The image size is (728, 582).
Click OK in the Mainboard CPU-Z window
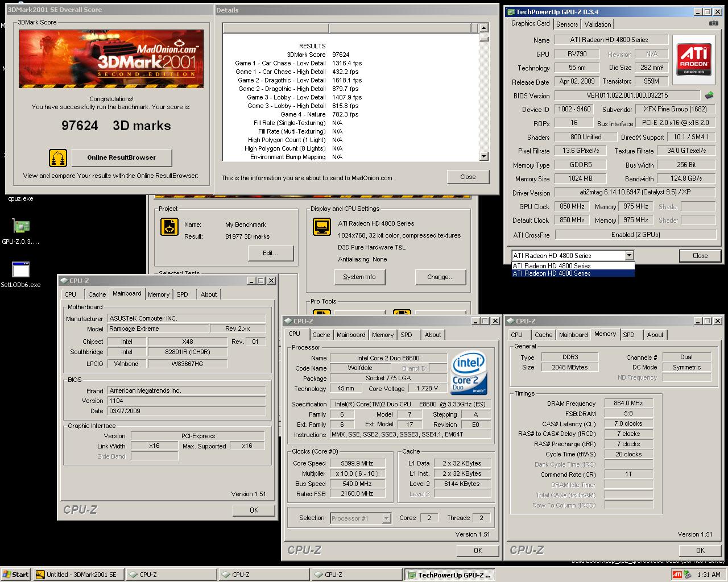click(254, 510)
